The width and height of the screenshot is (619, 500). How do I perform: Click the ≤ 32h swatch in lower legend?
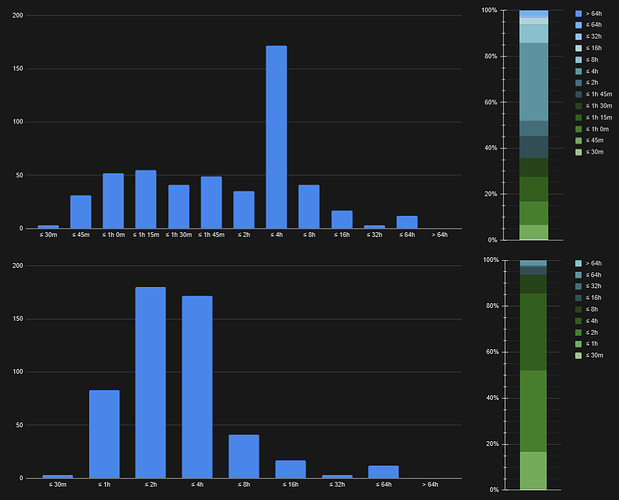[x=578, y=287]
